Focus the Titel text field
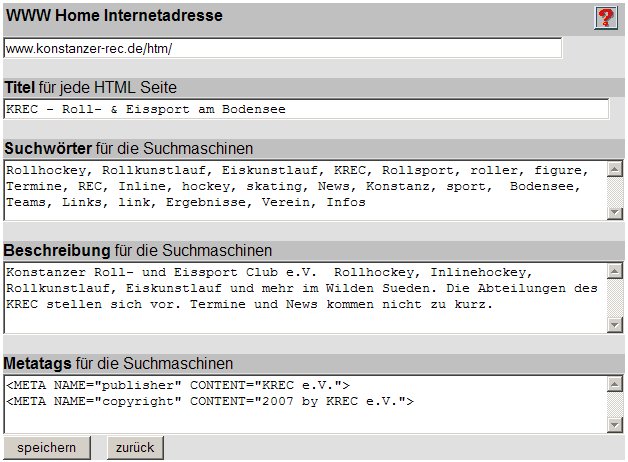The image size is (628, 462). pos(306,109)
